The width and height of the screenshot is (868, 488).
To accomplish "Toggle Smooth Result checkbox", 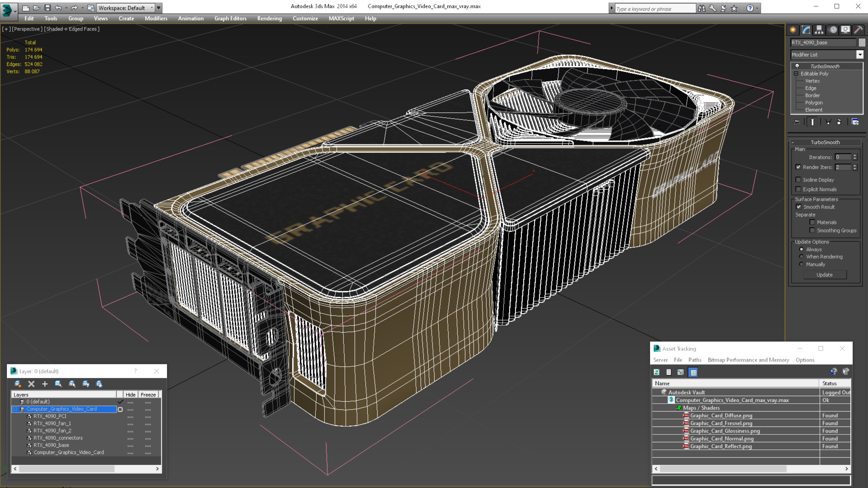I will click(799, 207).
